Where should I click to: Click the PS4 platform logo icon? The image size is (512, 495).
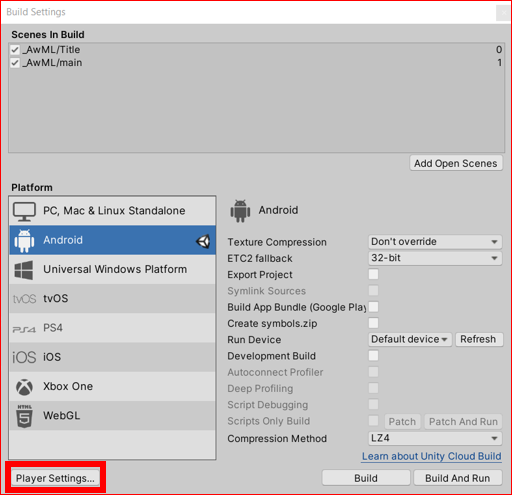click(24, 329)
